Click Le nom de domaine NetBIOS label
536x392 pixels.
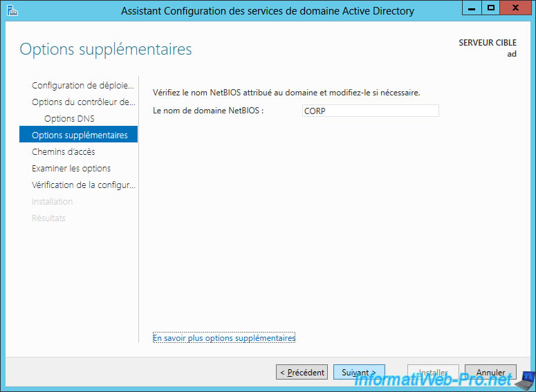tap(208, 111)
